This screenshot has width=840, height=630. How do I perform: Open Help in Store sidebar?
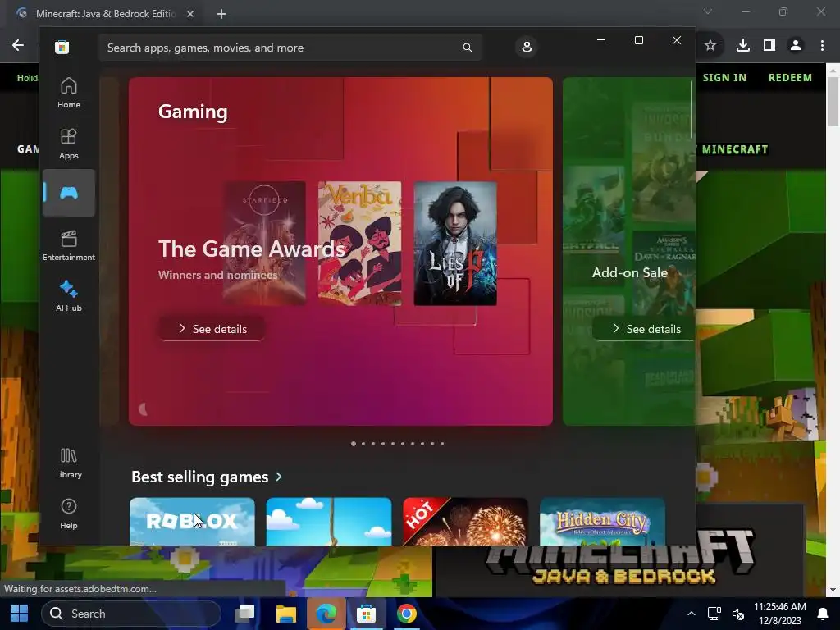69,514
